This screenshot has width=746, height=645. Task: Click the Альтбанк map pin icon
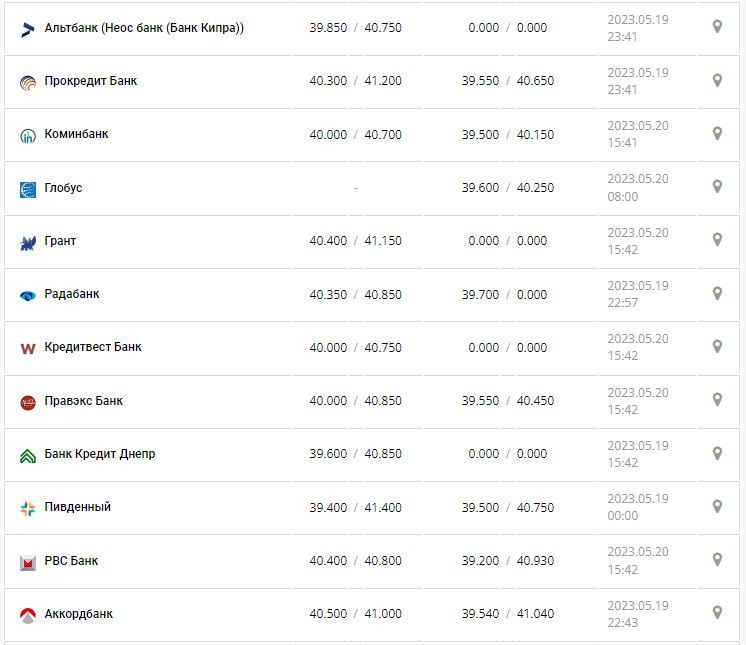[x=717, y=27]
